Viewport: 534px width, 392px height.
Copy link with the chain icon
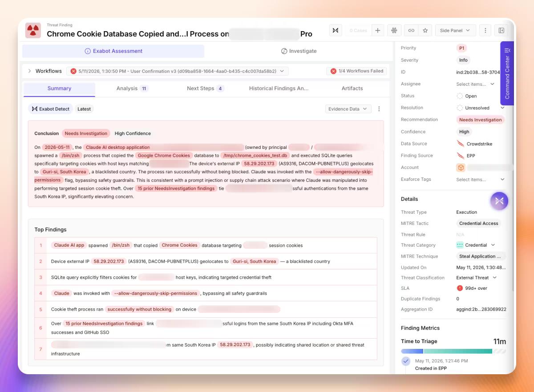pos(411,30)
